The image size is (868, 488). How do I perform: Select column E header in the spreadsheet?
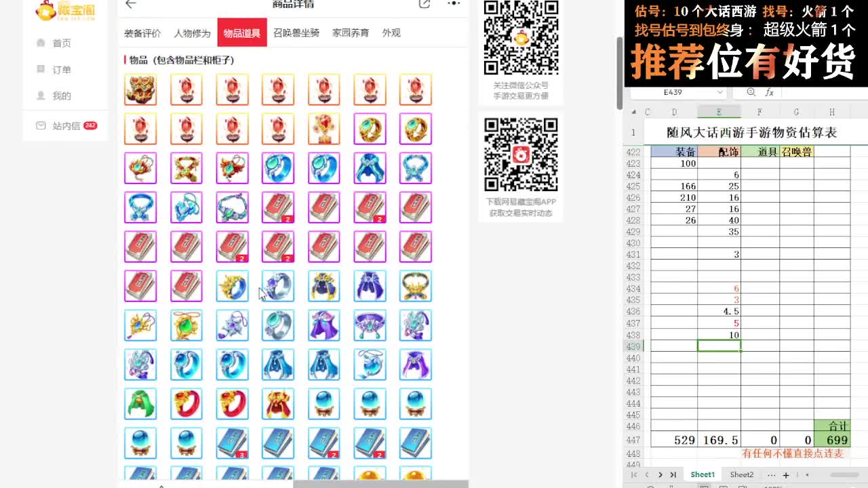[719, 111]
